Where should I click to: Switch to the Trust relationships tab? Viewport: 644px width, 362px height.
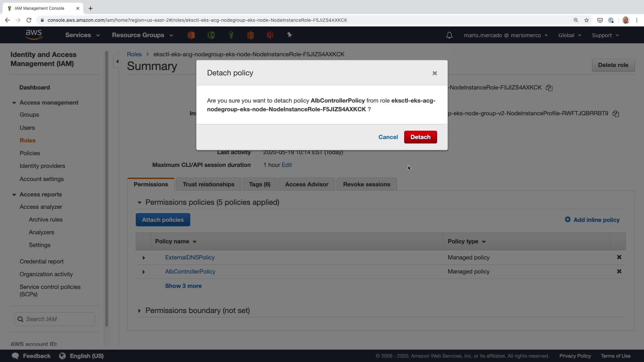point(208,184)
